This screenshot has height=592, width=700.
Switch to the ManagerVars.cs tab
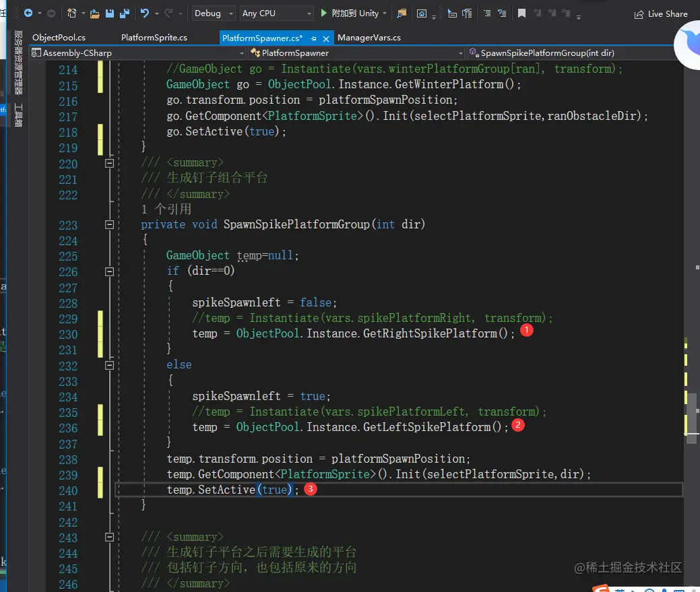coord(369,38)
